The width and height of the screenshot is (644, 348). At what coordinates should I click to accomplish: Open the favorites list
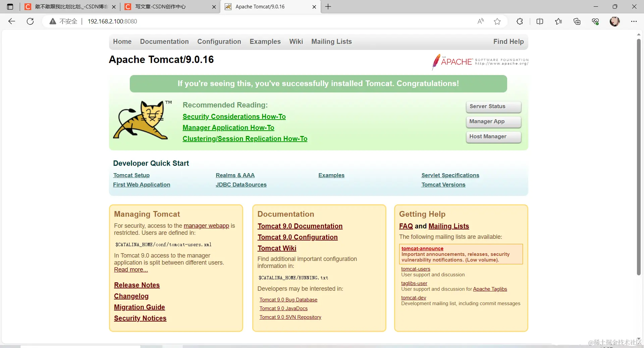pos(558,21)
